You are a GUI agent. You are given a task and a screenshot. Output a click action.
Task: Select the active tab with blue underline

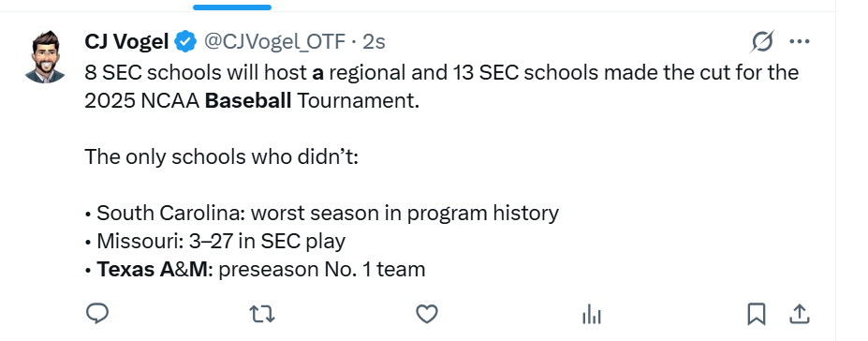(x=232, y=7)
